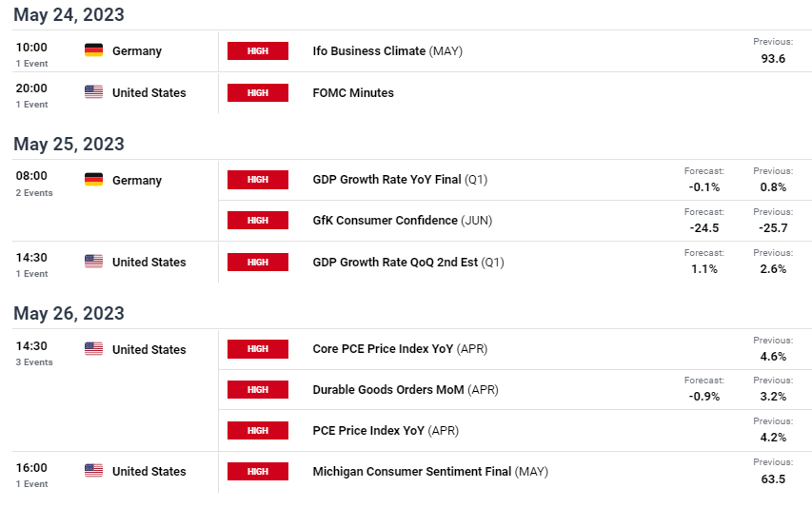
Task: Expand the 3 Events group at 14:30
Action: click(x=34, y=362)
